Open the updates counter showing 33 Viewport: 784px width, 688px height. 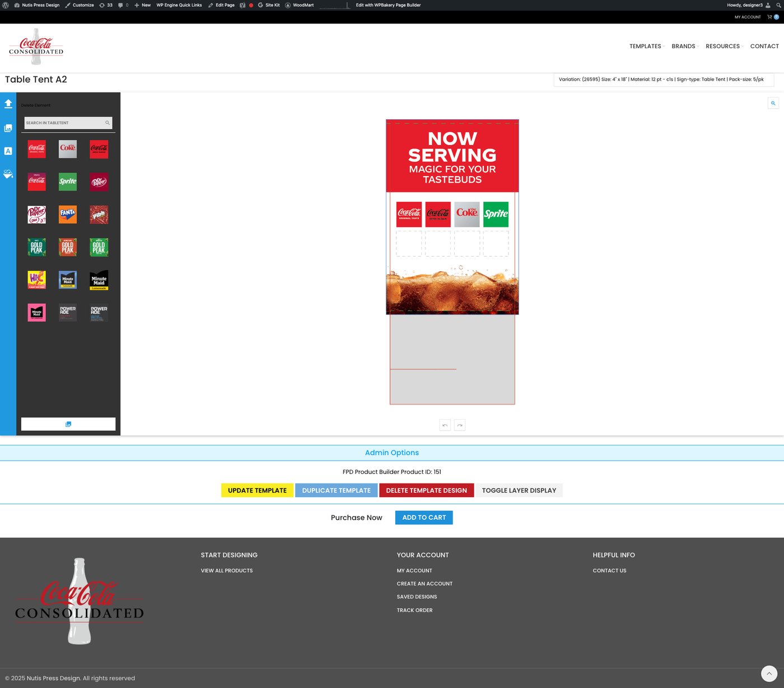(106, 5)
